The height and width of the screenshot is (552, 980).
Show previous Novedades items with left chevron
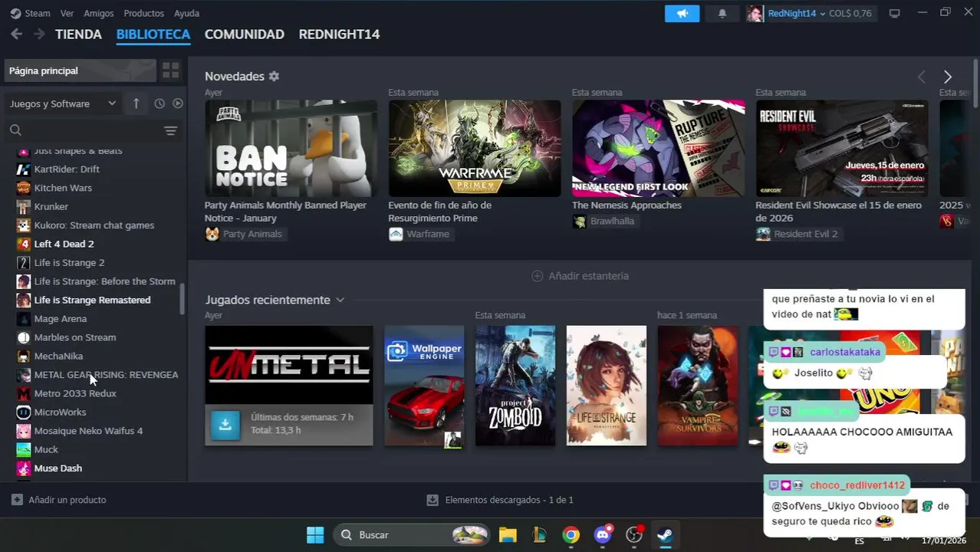click(922, 77)
